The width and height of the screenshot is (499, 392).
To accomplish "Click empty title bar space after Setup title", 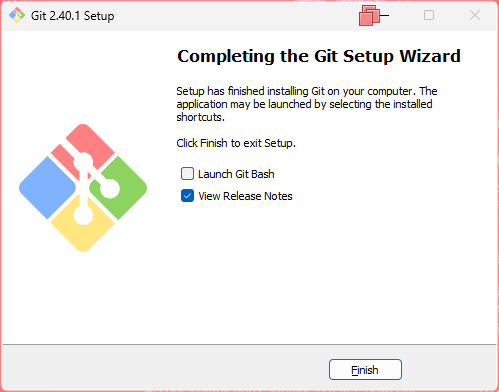I will 233,16.
